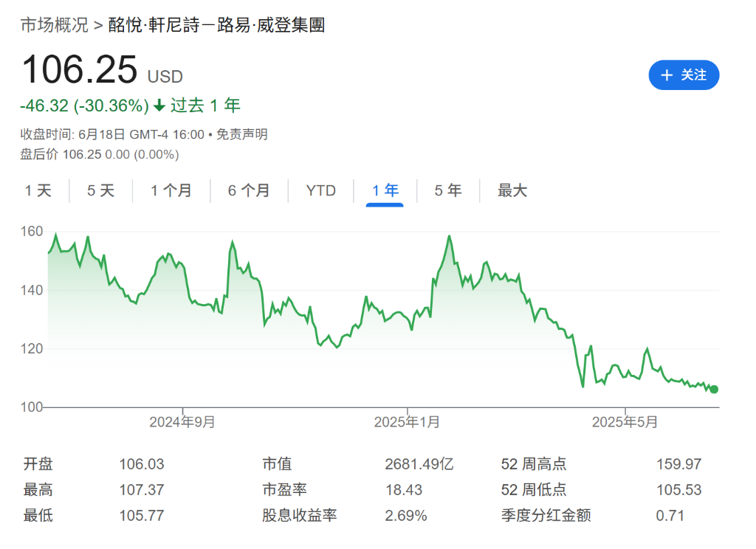Click the 开盘 value 106.03

pos(142,464)
